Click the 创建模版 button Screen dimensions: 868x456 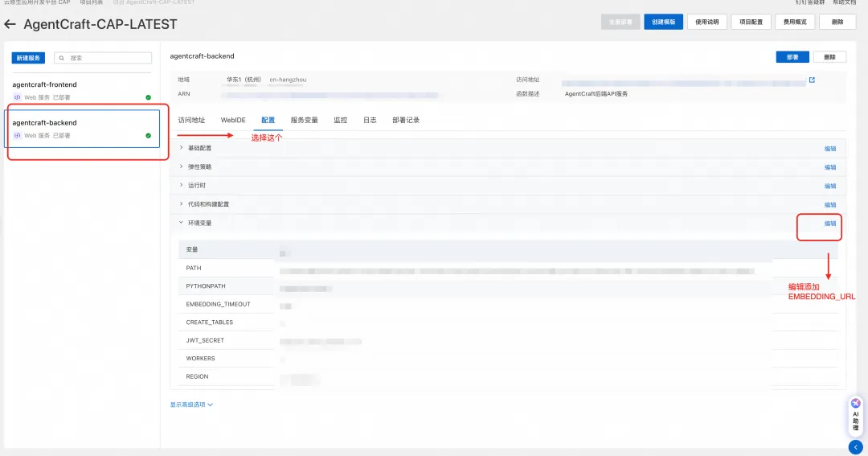pyautogui.click(x=663, y=22)
